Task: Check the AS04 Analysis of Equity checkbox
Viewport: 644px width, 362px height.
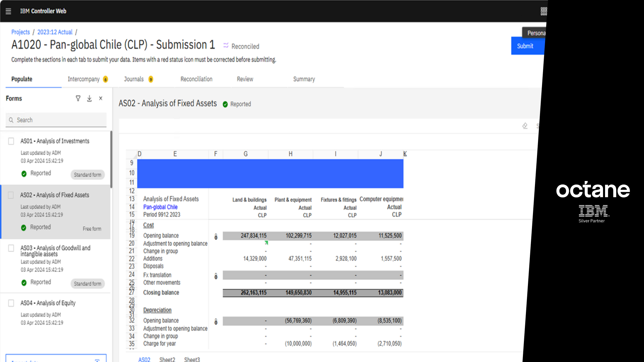Action: click(11, 303)
